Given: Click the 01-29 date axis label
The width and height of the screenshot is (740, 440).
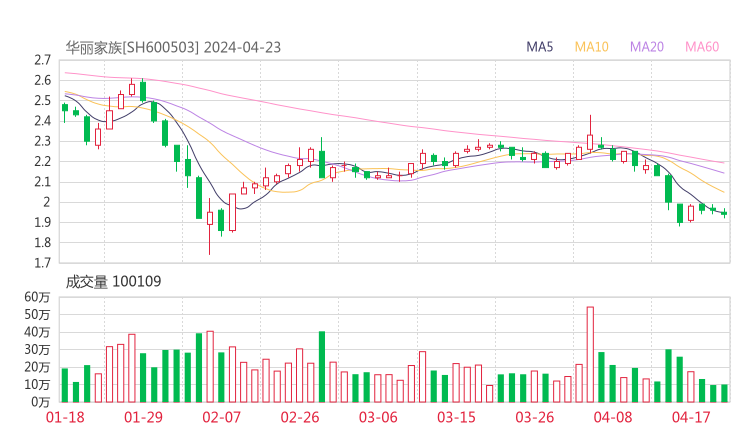Looking at the screenshot, I should pos(143,417).
